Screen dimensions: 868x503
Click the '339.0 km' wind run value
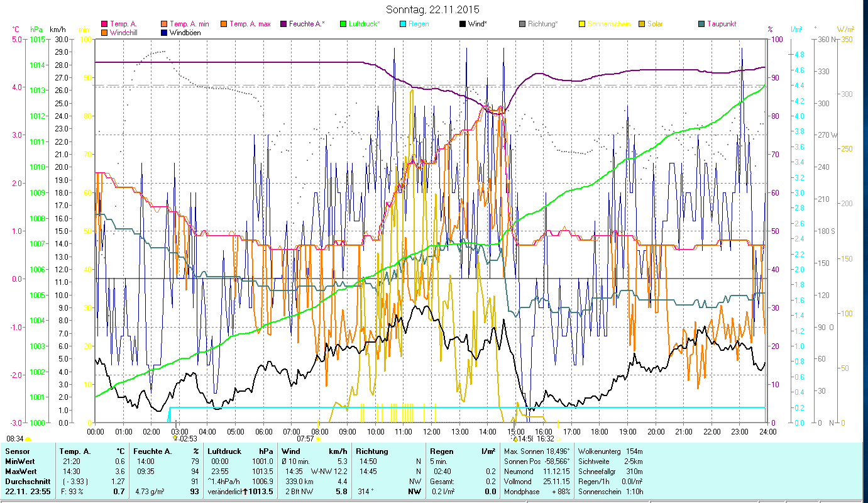pos(299,482)
